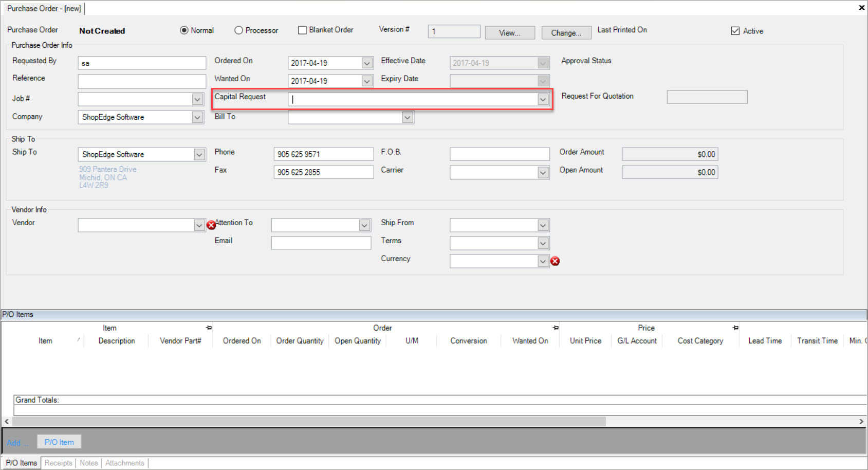Open the Ordered On date dropdown
Viewport: 868px width, 470px height.
pos(367,63)
